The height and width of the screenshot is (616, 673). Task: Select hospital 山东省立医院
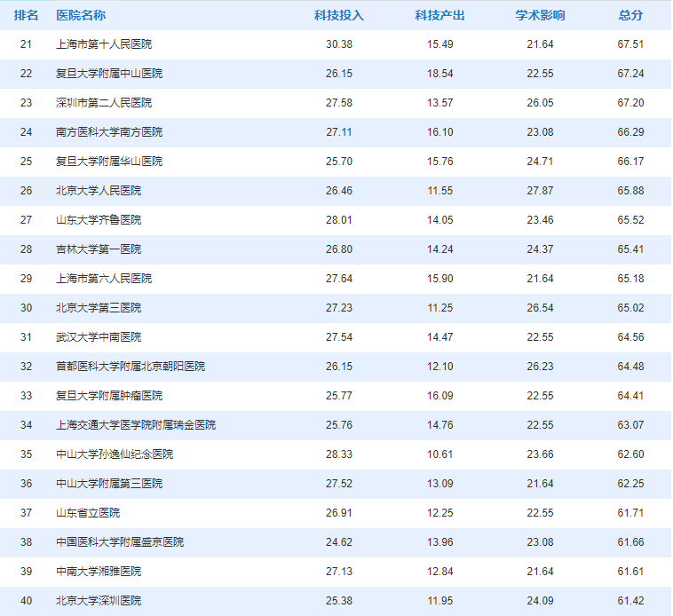[88, 513]
